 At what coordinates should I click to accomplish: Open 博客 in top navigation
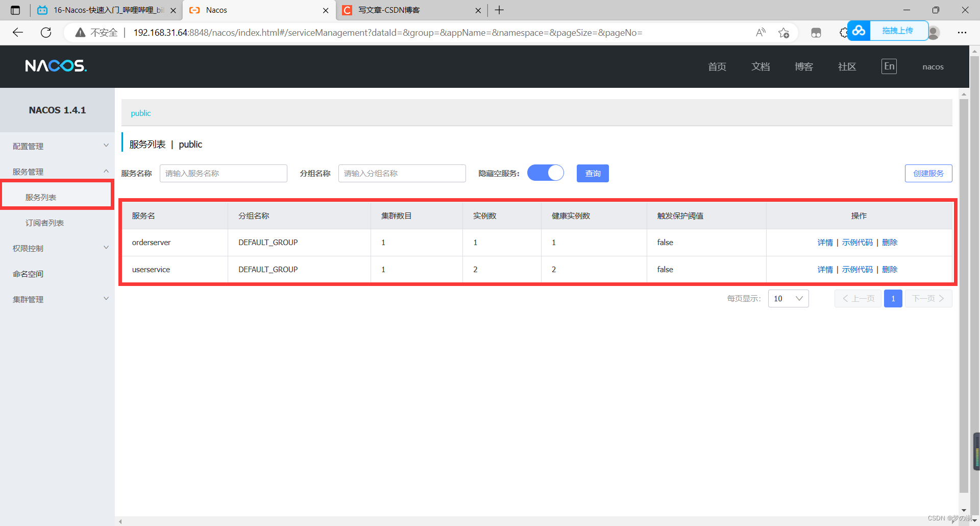pyautogui.click(x=804, y=66)
